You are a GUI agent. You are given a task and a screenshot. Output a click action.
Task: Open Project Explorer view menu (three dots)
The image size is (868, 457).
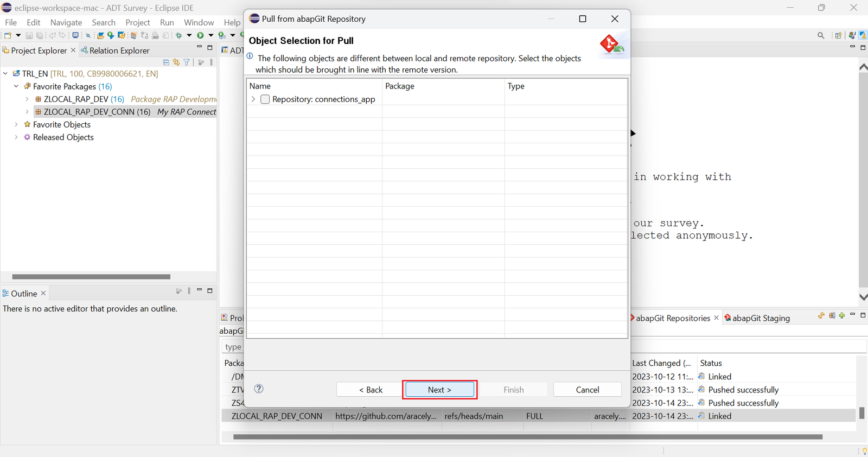click(x=211, y=62)
